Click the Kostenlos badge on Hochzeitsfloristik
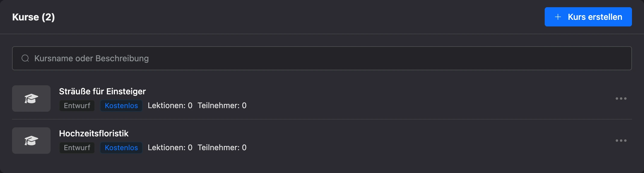 point(121,148)
